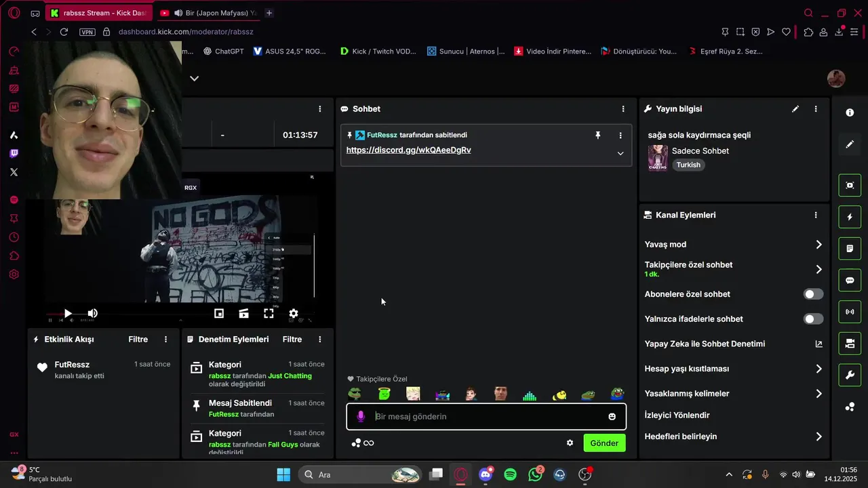This screenshot has width=868, height=488.
Task: Open the broadcast signal sidebar icon
Action: [850, 312]
